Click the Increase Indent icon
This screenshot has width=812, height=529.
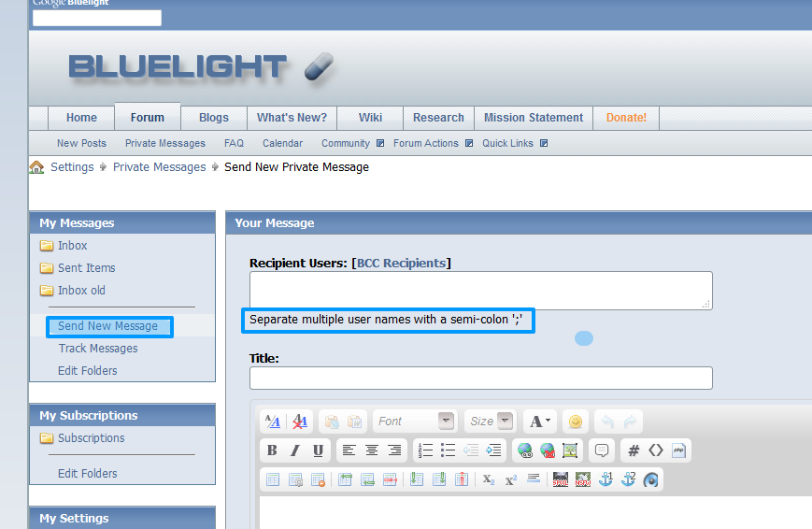click(493, 450)
